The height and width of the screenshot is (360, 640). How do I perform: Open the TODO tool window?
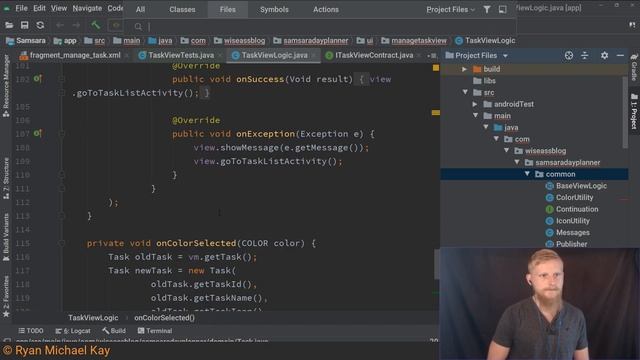pyautogui.click(x=31, y=331)
